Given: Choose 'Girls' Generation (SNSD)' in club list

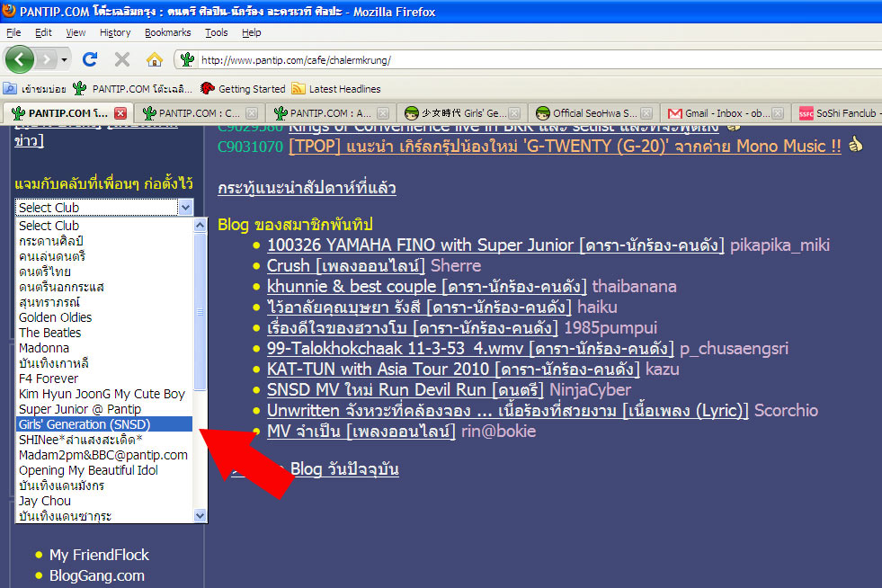Looking at the screenshot, I should click(x=104, y=424).
